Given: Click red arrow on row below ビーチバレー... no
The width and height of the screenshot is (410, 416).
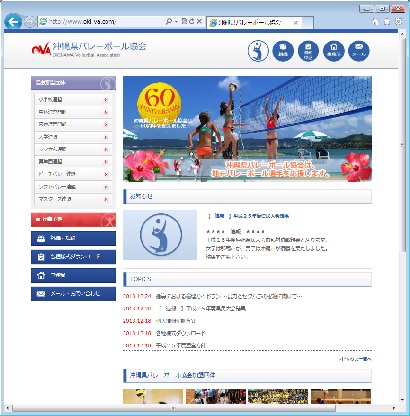Looking at the screenshot, I should point(106,187).
